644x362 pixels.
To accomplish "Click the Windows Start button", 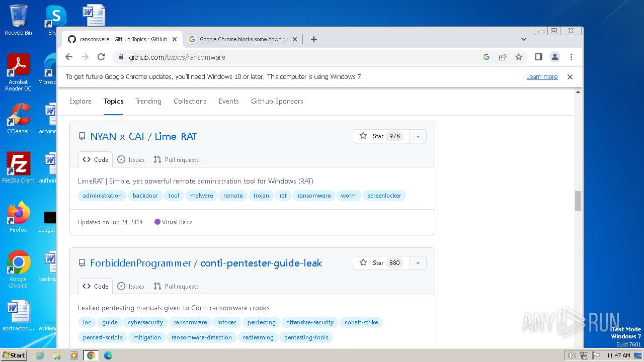I will point(14,355).
